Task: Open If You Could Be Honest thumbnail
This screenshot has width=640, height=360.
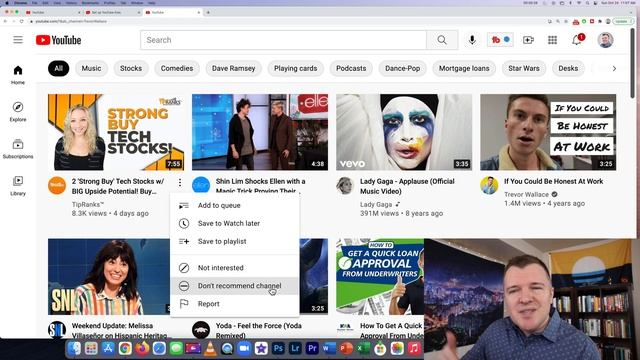Action: [548, 132]
